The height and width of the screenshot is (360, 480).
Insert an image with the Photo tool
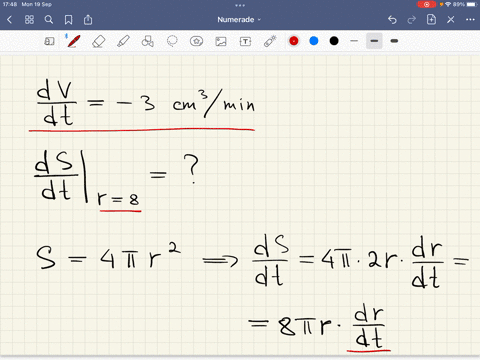pyautogui.click(x=221, y=41)
